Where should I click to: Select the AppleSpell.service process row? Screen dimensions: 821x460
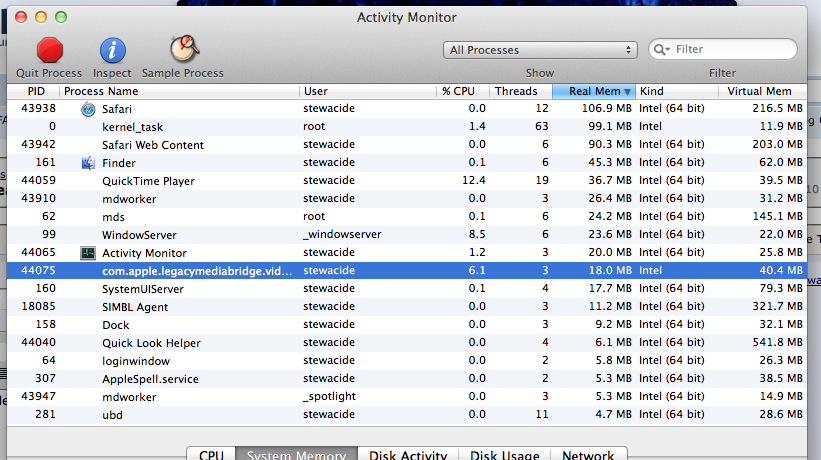point(407,378)
